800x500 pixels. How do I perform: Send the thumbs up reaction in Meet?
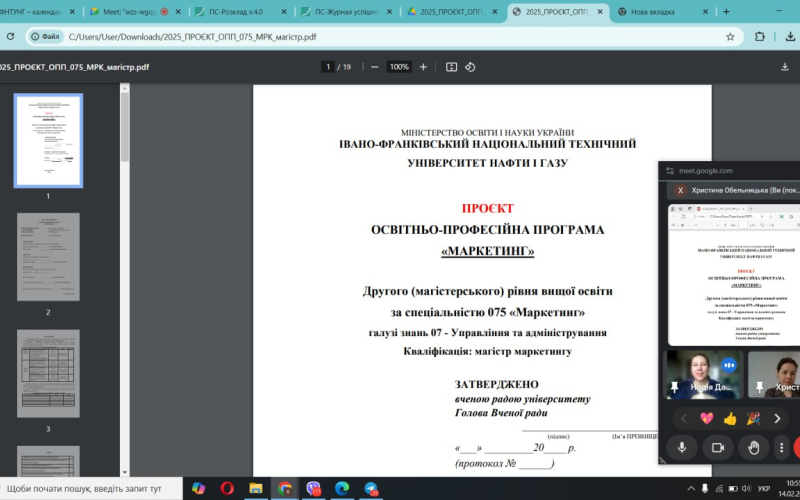coord(730,419)
